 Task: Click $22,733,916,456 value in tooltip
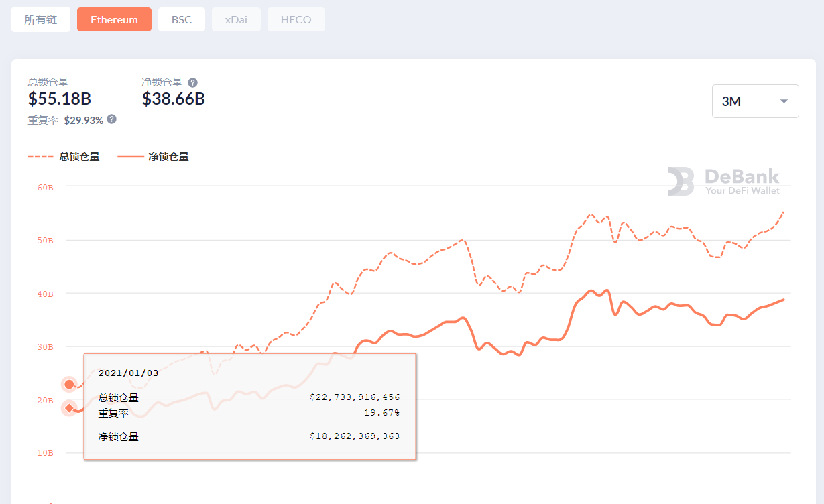tap(354, 397)
